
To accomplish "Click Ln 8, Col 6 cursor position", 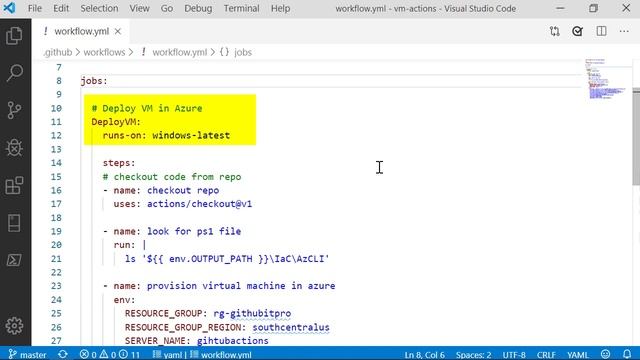I will [x=424, y=355].
